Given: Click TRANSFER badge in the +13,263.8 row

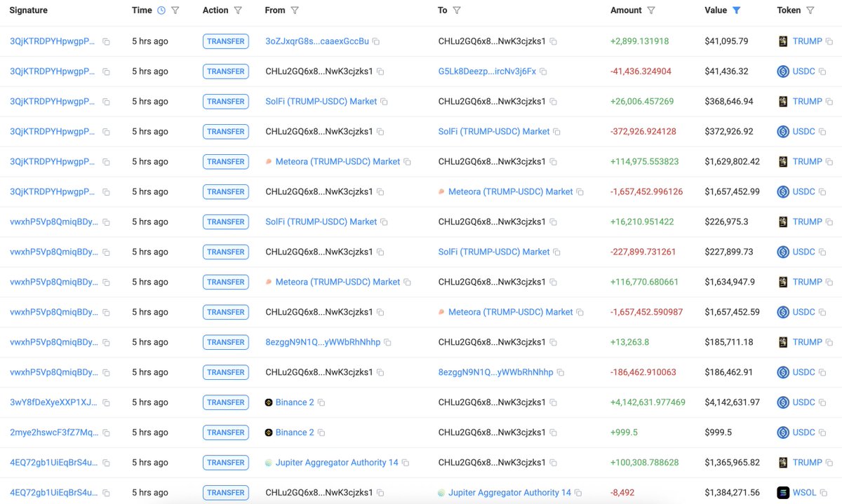Looking at the screenshot, I should pyautogui.click(x=226, y=342).
